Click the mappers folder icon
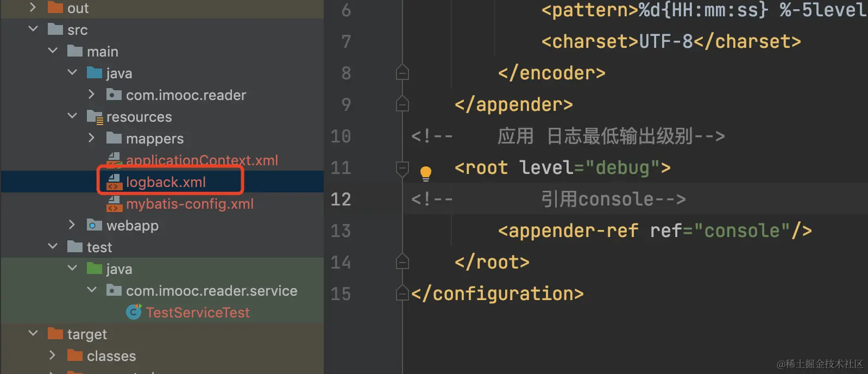This screenshot has width=868, height=374. click(x=114, y=138)
